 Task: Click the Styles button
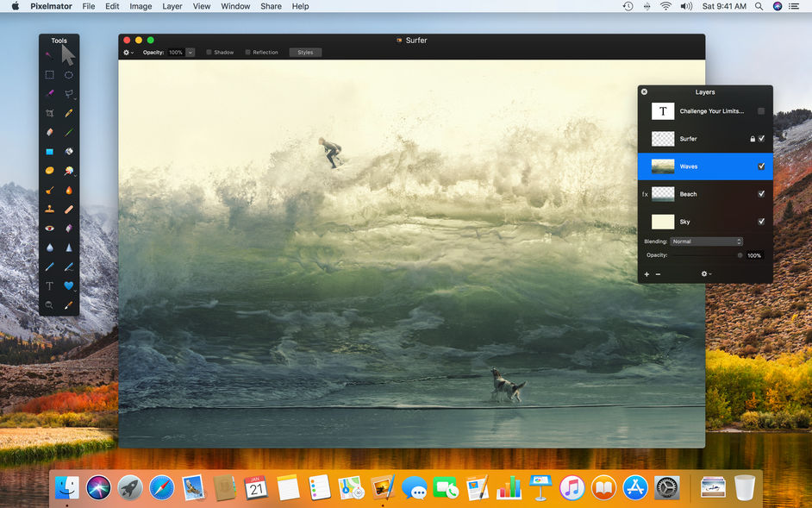tap(304, 52)
